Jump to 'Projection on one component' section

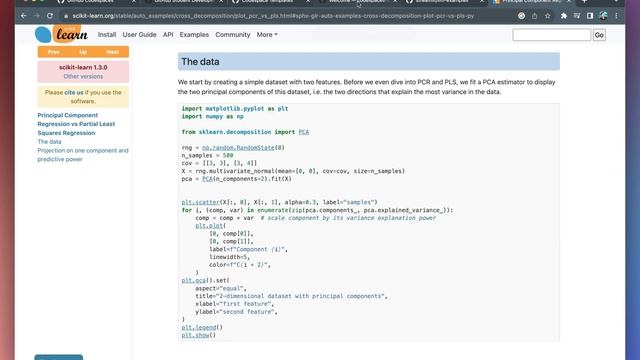click(x=83, y=155)
